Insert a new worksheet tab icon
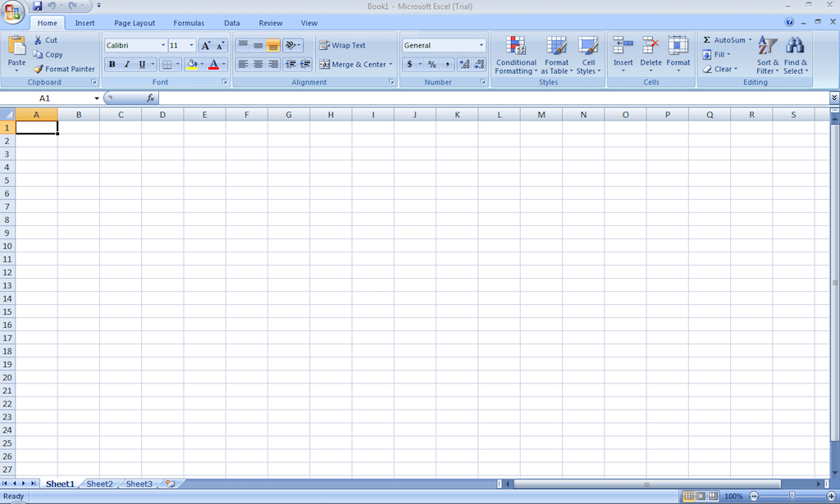Viewport: 840px width, 504px height. [x=171, y=484]
